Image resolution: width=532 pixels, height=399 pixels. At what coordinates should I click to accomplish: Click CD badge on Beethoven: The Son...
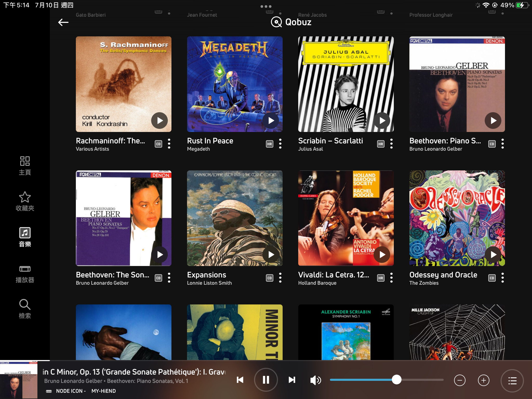[x=158, y=278]
